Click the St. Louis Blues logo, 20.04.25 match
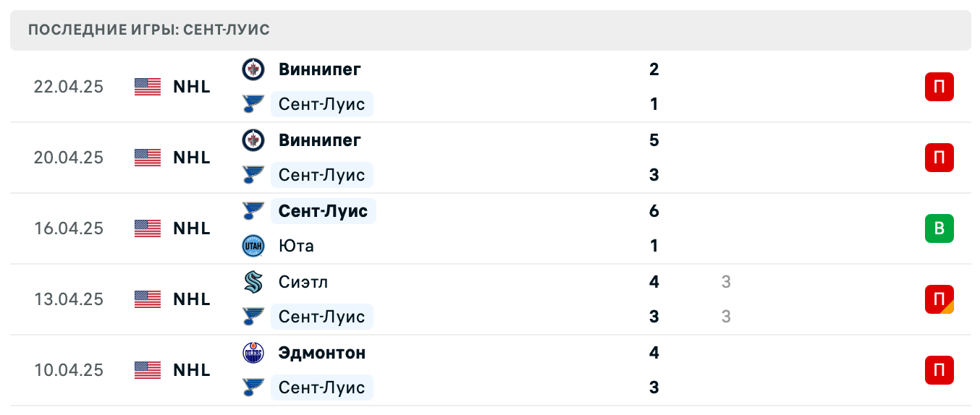The height and width of the screenshot is (415, 980). pos(253,175)
